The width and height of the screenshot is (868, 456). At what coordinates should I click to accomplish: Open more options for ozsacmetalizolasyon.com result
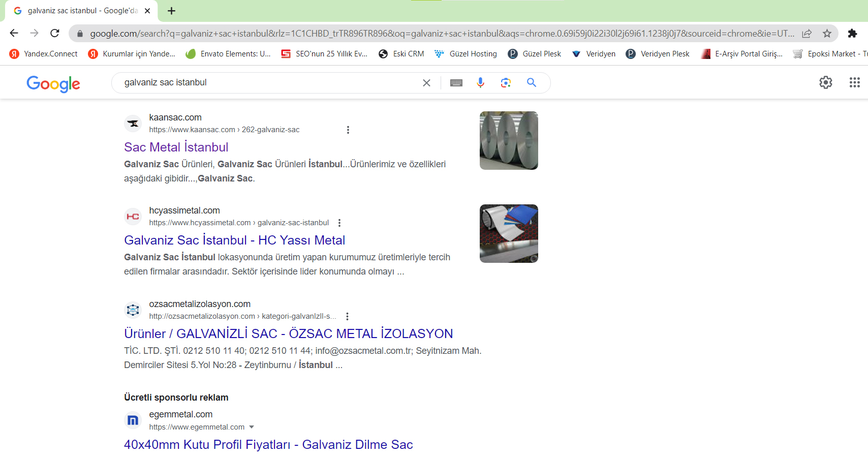[x=347, y=316]
